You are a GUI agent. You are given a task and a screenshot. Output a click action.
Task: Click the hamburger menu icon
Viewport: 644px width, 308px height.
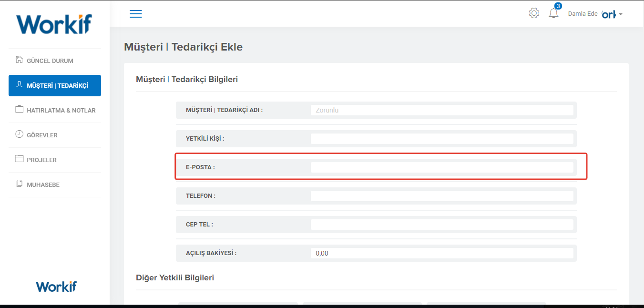136,14
